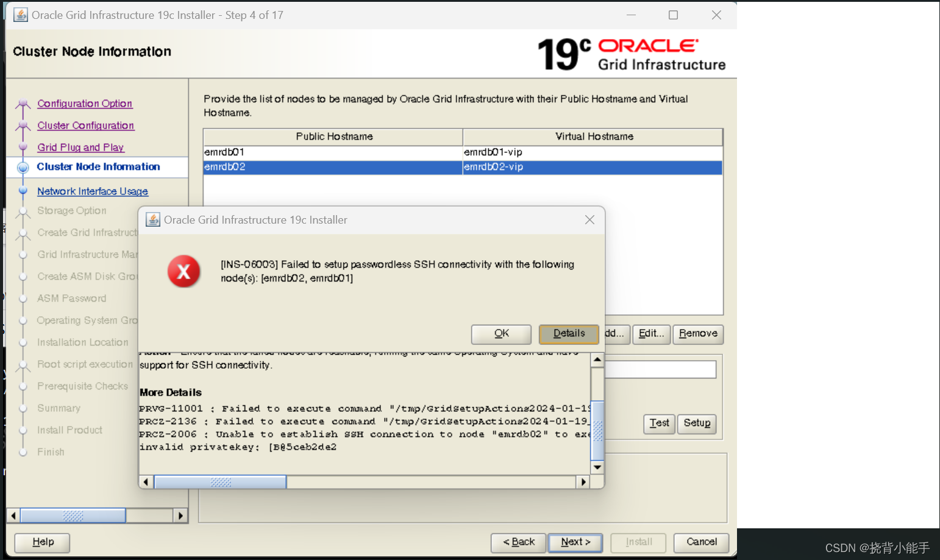
Task: Click the error dialog's Java title icon
Action: (152, 220)
